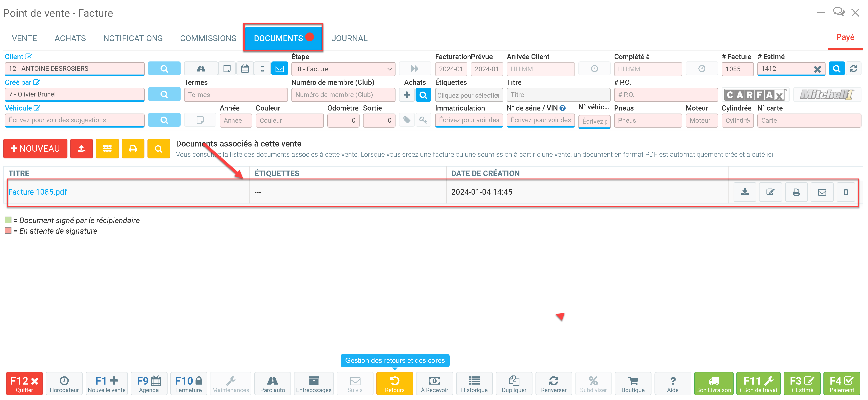
Task: Click the Retours button in bottom bar
Action: 394,384
